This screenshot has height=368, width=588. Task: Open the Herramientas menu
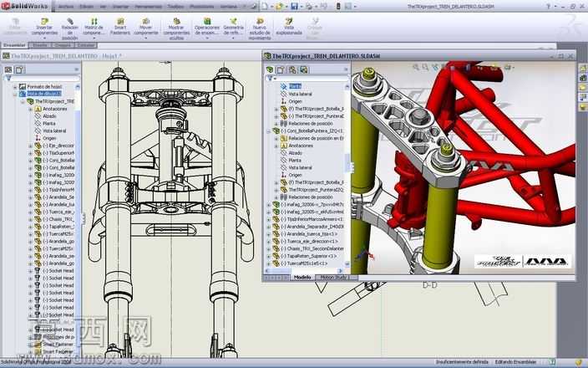click(148, 7)
